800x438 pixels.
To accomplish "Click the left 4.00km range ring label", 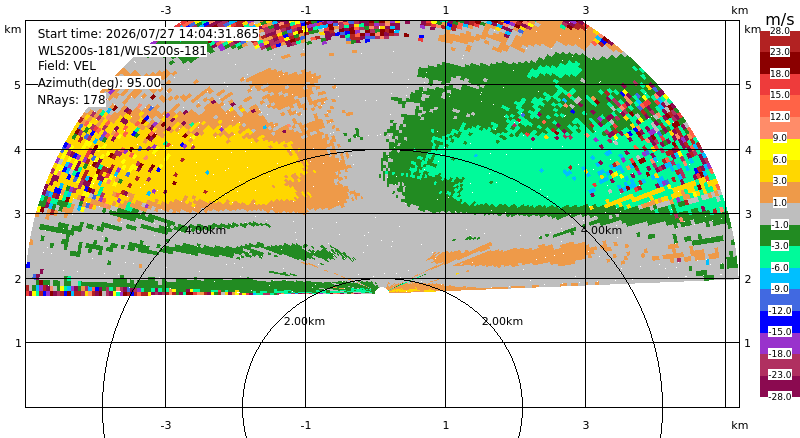I will 205,230.
